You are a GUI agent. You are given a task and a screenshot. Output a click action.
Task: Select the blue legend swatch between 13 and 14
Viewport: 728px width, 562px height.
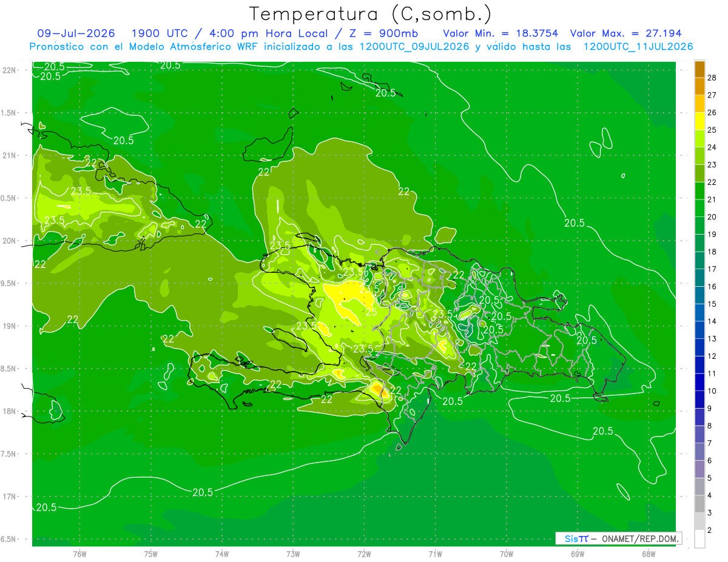699,330
